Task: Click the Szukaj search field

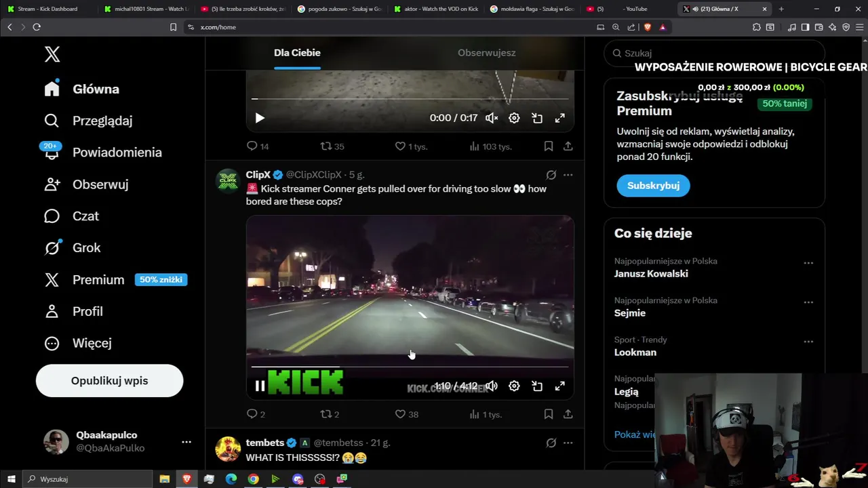Action: pyautogui.click(x=714, y=53)
